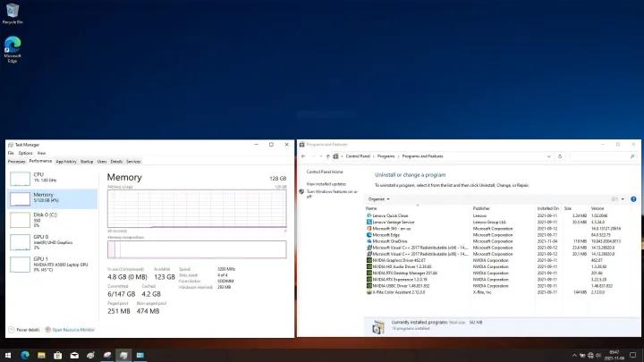Switch to the Users tab
The width and height of the screenshot is (644, 362).
[102, 162]
